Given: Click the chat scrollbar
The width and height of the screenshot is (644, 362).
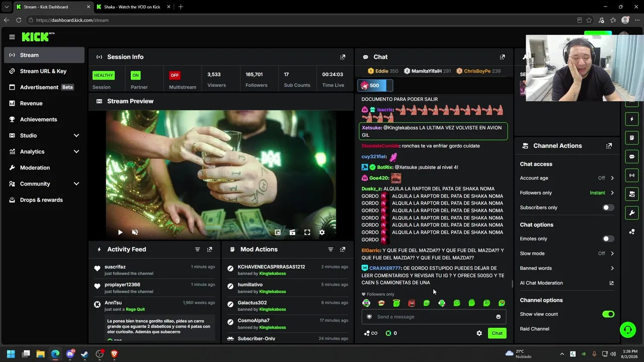Looking at the screenshot, I should [x=512, y=284].
